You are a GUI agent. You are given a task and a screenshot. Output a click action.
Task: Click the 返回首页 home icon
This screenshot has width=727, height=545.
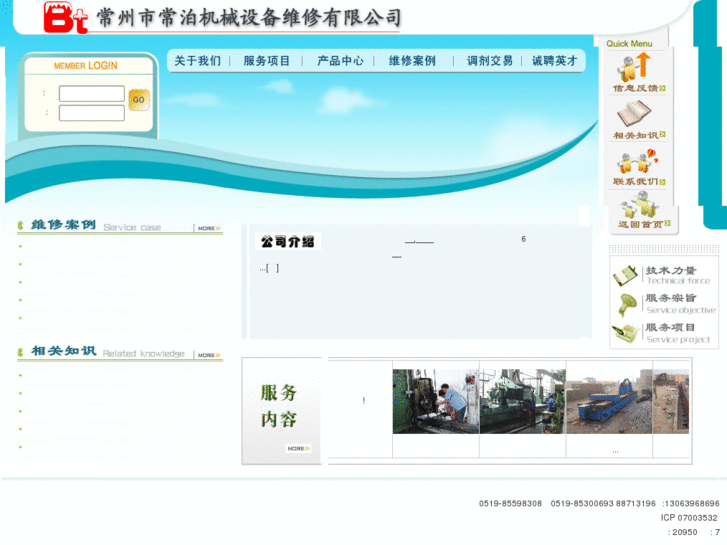(x=640, y=205)
